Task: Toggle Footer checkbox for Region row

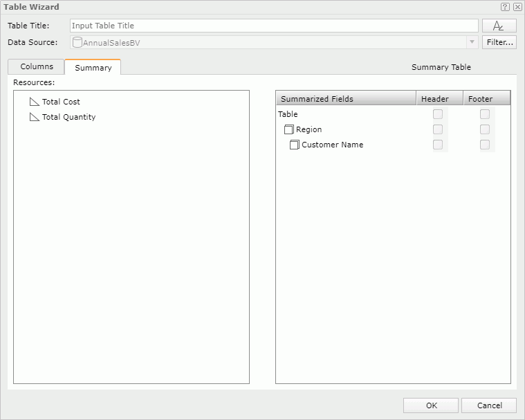Action: (x=485, y=129)
